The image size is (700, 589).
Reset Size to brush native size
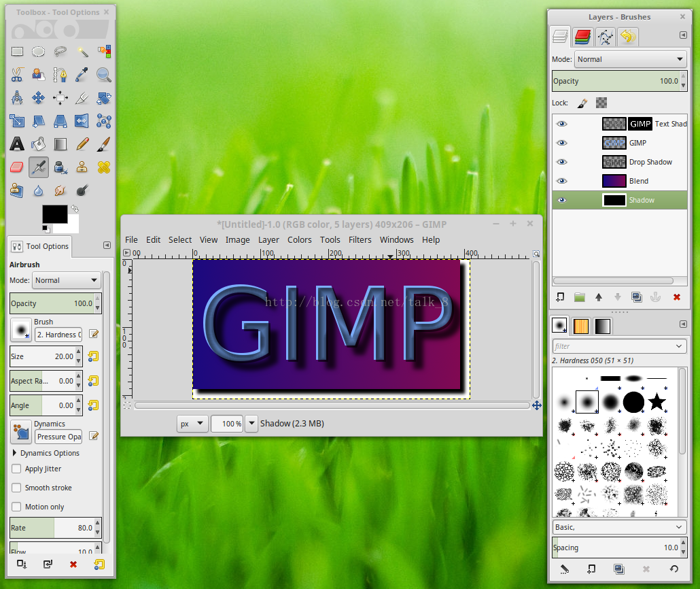click(93, 356)
